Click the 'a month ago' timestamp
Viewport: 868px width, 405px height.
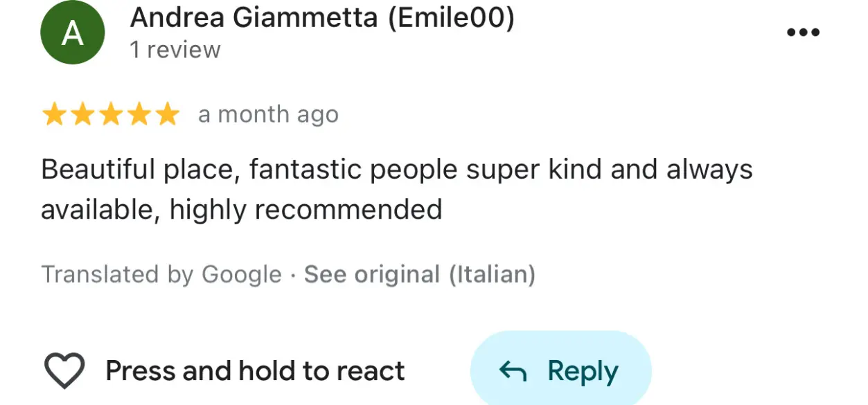268,115
